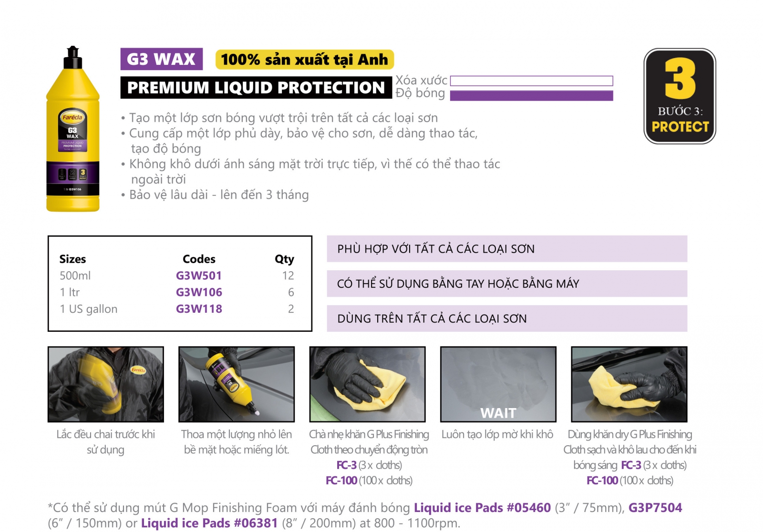Viewport: 763px width, 532px height.
Task: Click the 'PHÙ HỢP VỚI TẤT CẢ CÁC LOẠI SƠN' banner
Action: click(506, 249)
